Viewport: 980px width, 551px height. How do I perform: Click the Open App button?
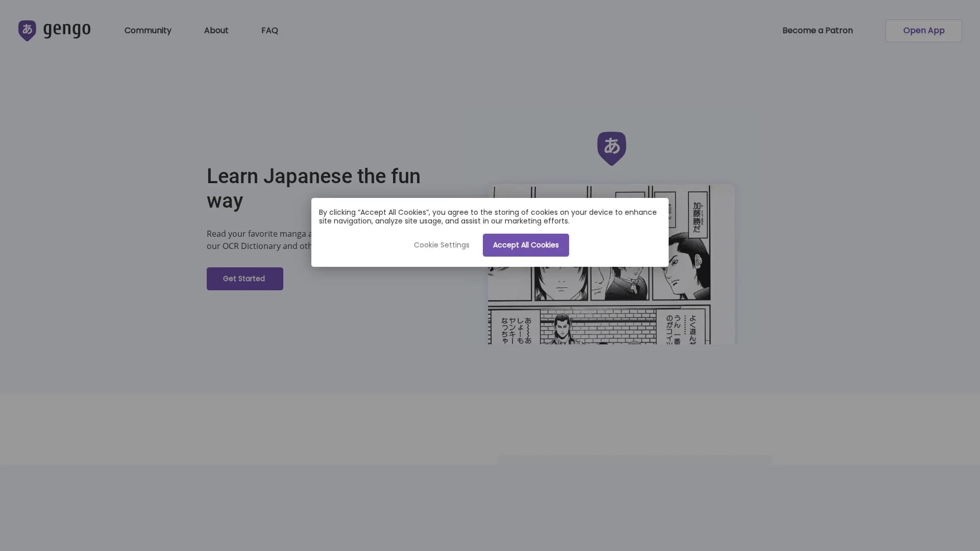(923, 31)
